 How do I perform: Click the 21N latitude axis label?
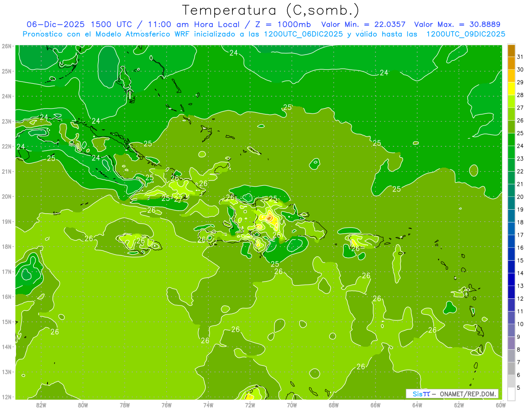(6, 172)
